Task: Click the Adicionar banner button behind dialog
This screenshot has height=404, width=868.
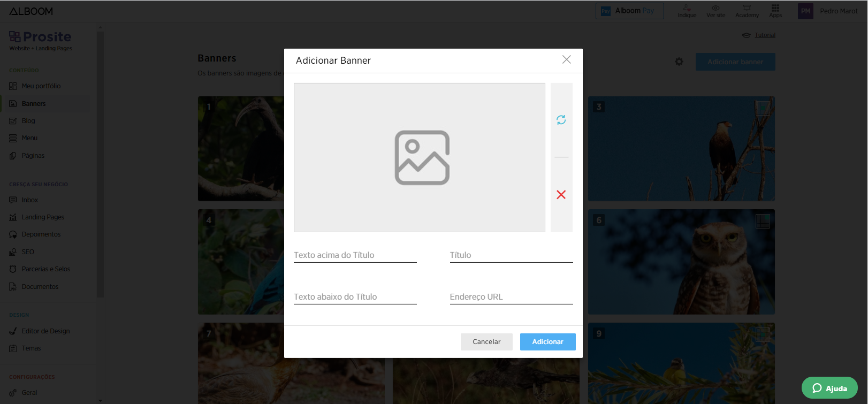Action: click(x=735, y=62)
